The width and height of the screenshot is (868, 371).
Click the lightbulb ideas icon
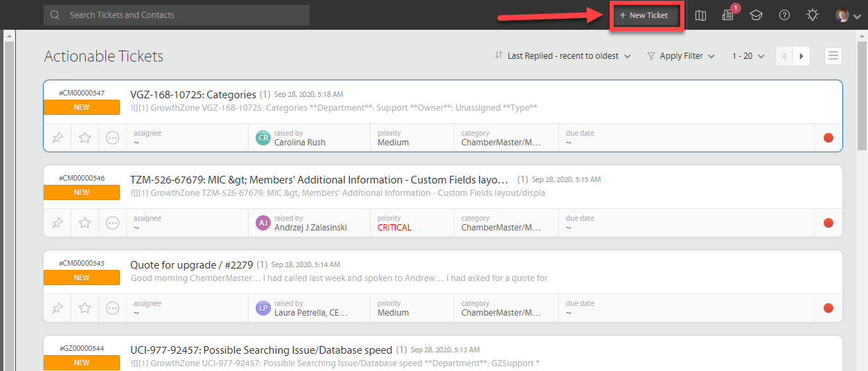813,15
